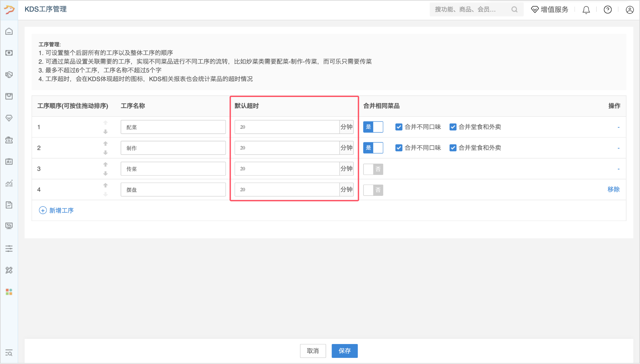This screenshot has width=640, height=364.
Task: Uncheck 合并不同口味 in 配菜 row
Action: [399, 127]
